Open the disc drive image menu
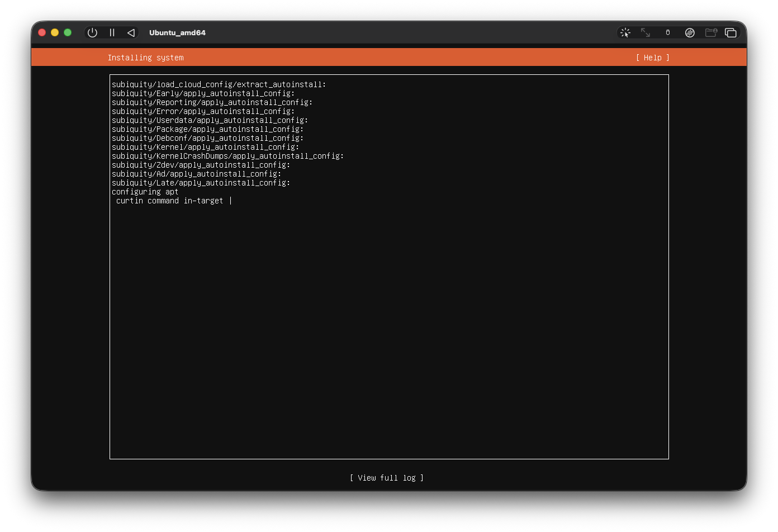778x532 pixels. (x=690, y=32)
